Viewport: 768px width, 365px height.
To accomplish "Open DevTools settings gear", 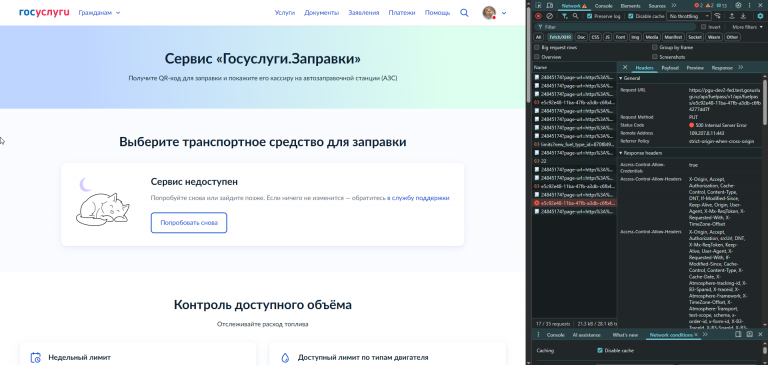I will click(738, 5).
